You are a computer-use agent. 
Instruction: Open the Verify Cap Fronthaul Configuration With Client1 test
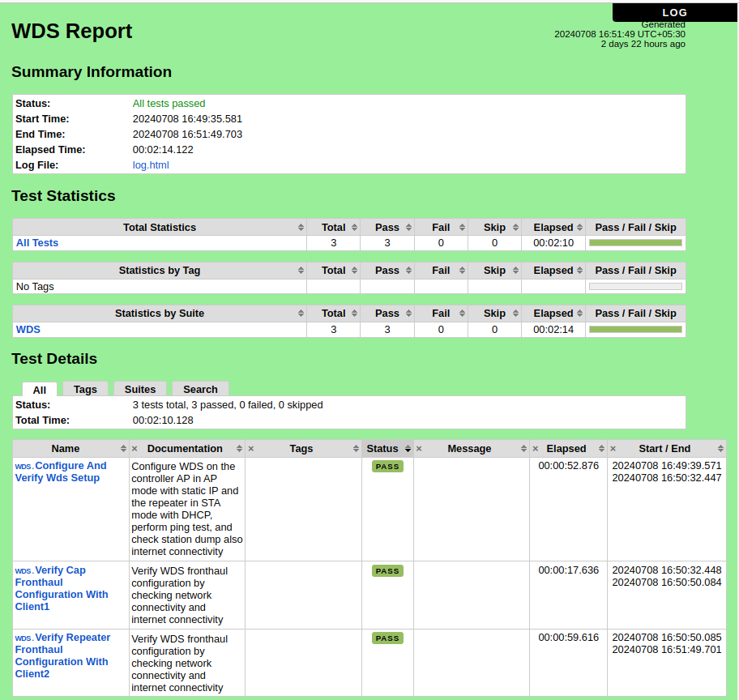[x=62, y=588]
